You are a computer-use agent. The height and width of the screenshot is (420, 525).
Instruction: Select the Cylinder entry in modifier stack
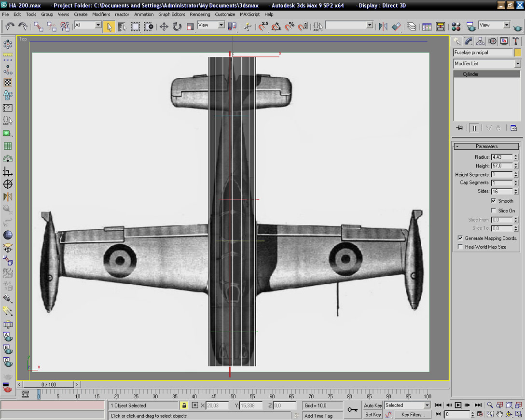pyautogui.click(x=487, y=74)
